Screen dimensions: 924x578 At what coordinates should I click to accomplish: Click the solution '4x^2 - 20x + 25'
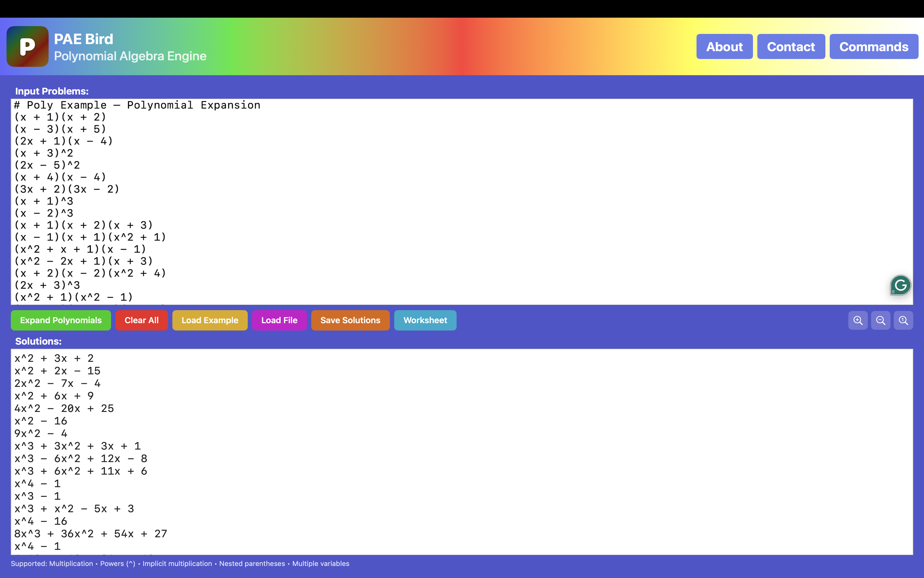pyautogui.click(x=64, y=409)
